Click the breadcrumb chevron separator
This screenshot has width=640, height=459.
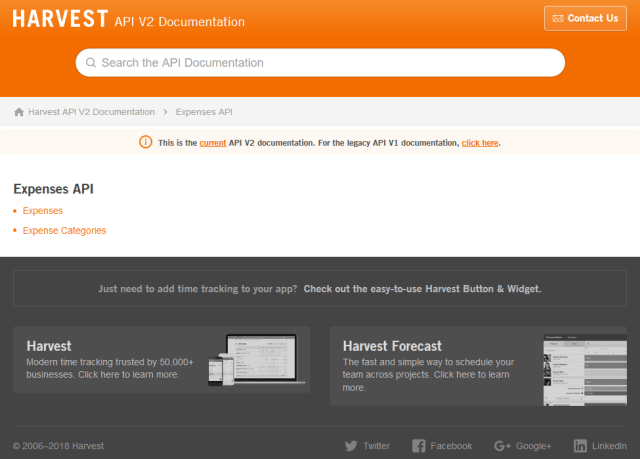(165, 112)
